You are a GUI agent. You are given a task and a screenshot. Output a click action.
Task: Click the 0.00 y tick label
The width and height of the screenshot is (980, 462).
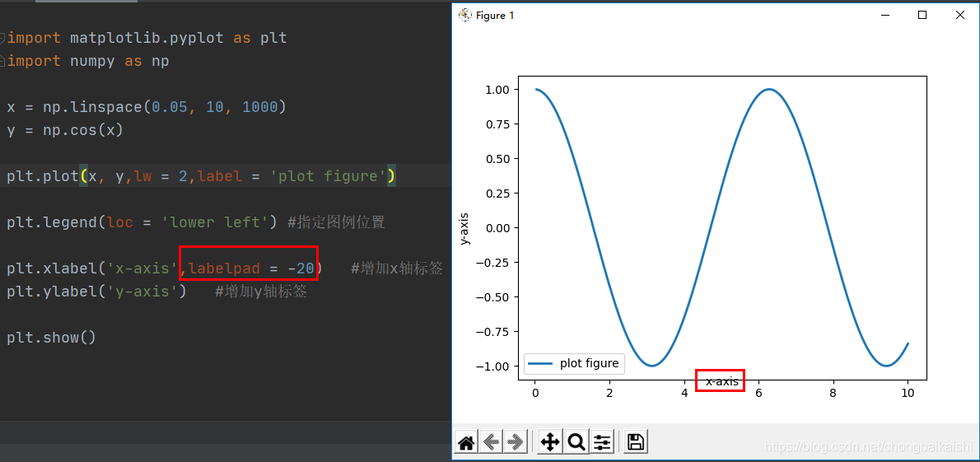[498, 228]
